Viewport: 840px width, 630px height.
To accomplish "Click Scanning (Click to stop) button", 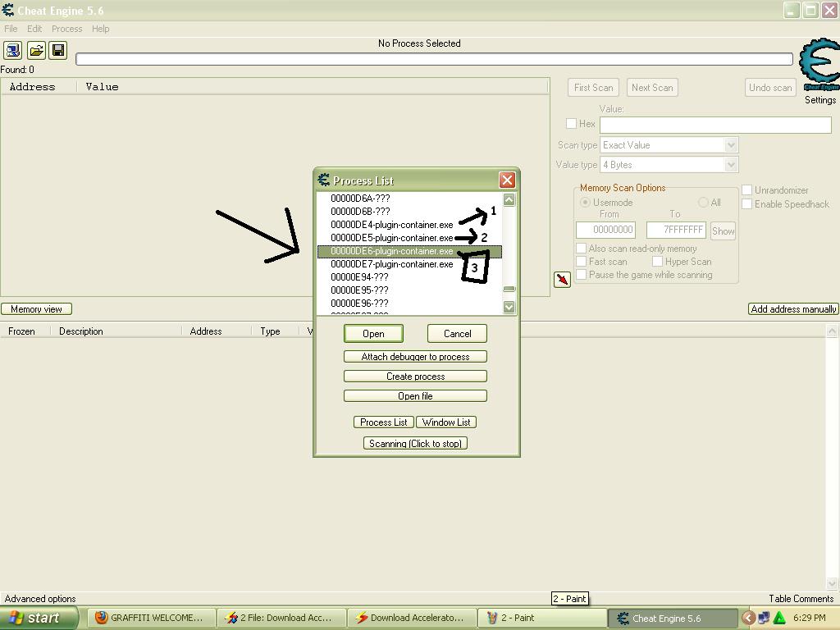I will (x=415, y=444).
